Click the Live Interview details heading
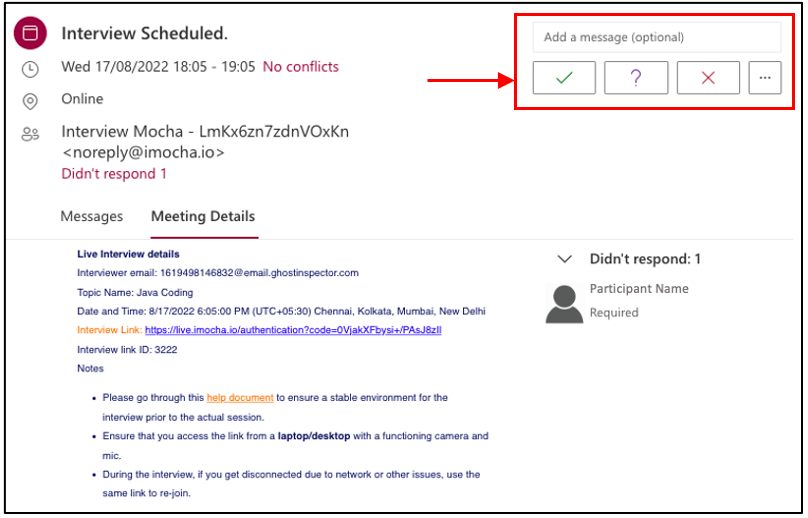This screenshot has width=808, height=518. tap(128, 254)
